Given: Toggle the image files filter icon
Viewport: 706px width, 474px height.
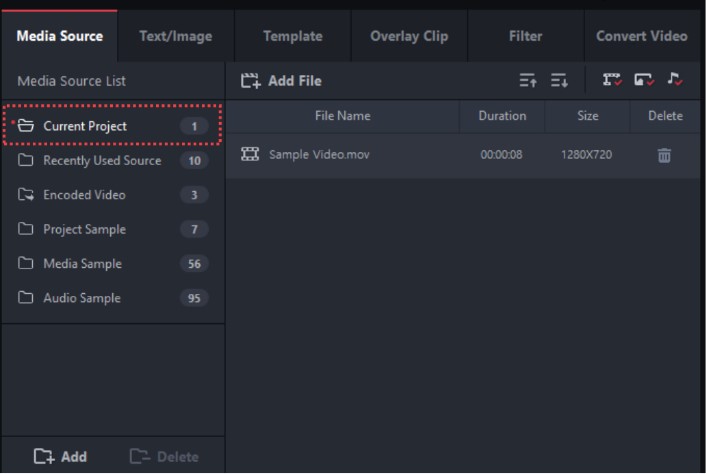Looking at the screenshot, I should 644,80.
